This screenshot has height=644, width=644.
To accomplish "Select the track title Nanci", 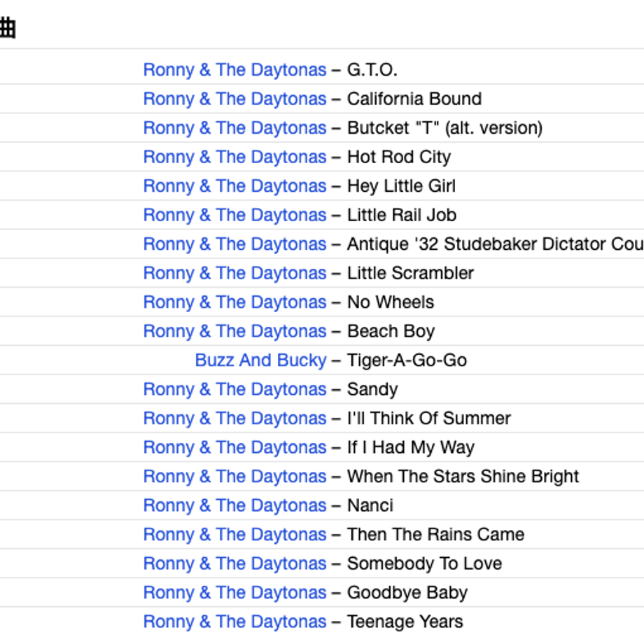I will [370, 505].
